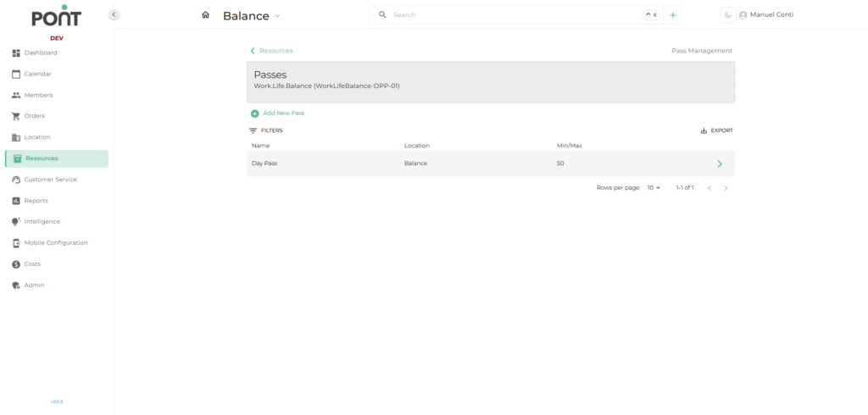Click the green plus icon beside search
Image resolution: width=868 pixels, height=415 pixels.
click(x=673, y=15)
